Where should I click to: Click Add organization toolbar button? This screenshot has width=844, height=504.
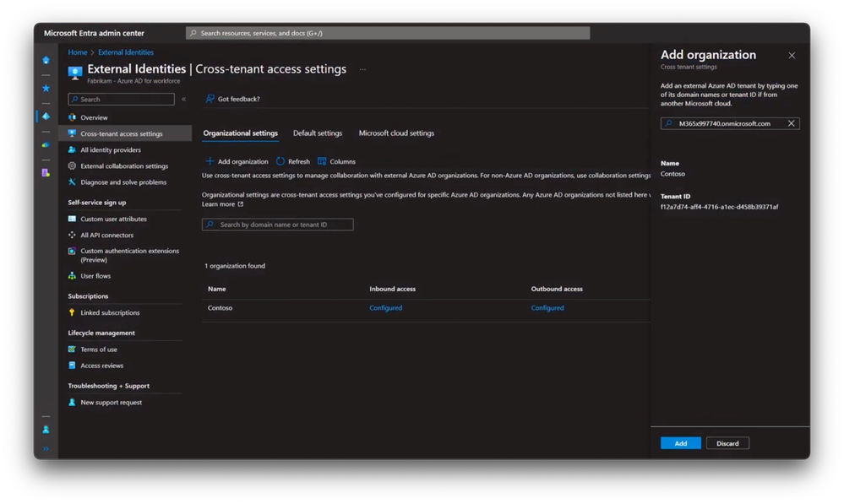click(237, 161)
